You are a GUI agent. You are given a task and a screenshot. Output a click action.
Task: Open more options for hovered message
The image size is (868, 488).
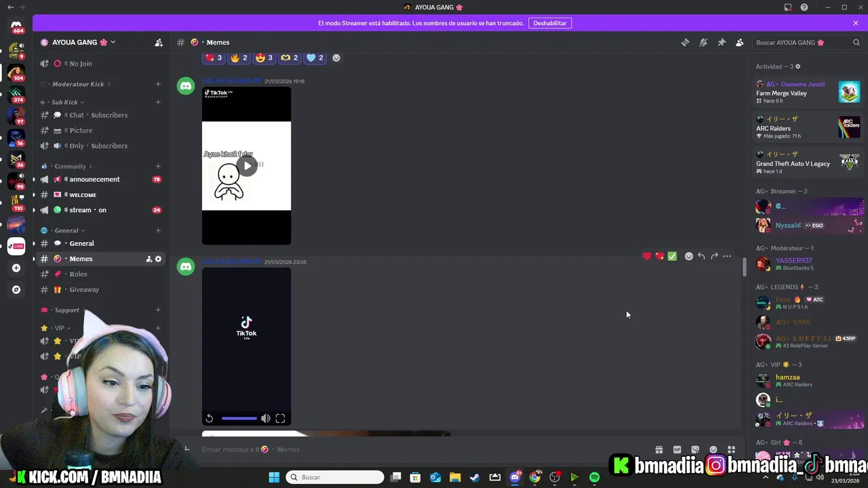727,256
